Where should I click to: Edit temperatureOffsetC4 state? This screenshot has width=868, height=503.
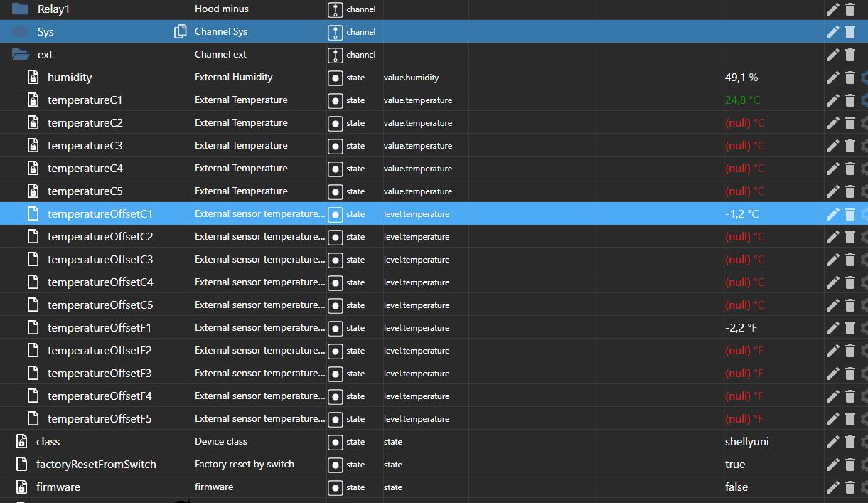point(833,282)
